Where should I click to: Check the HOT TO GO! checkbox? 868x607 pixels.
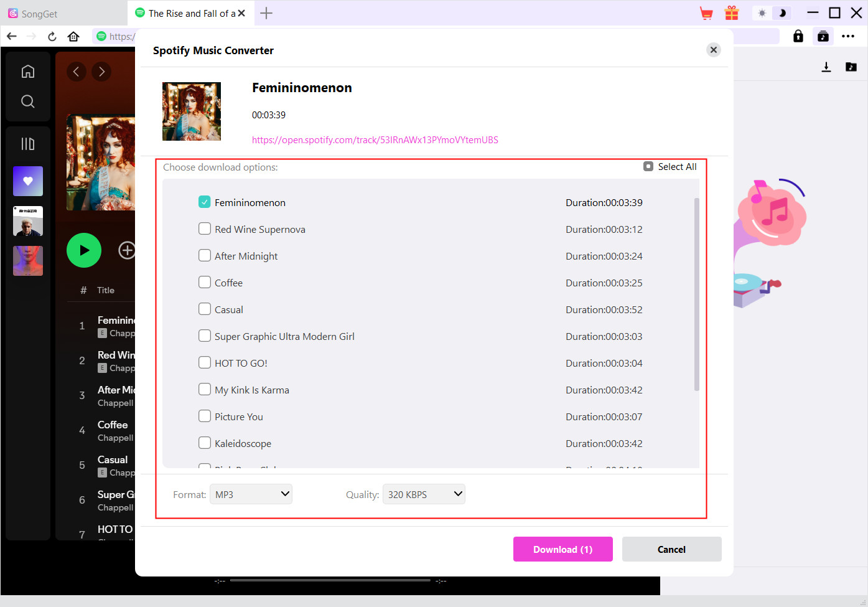point(205,362)
